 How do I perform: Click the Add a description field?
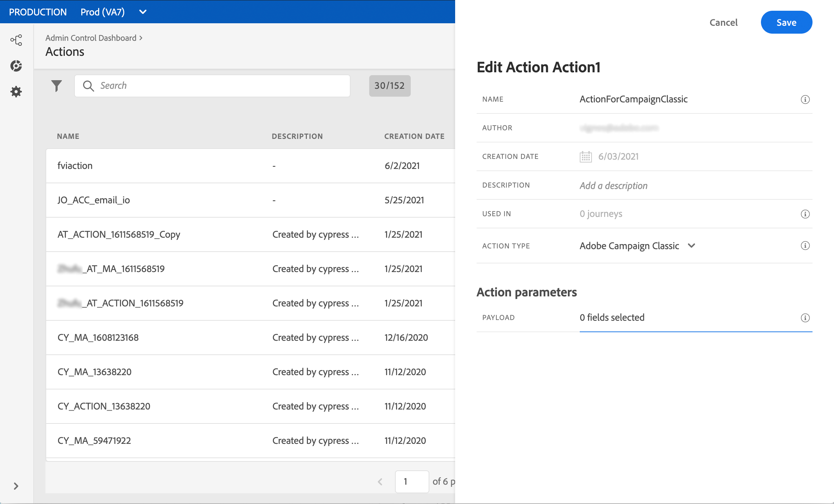613,185
